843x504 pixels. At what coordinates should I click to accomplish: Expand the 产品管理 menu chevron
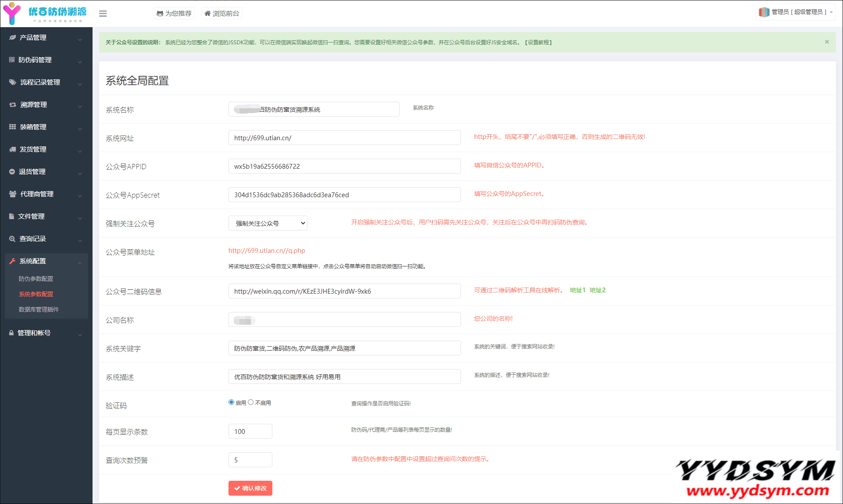80,39
